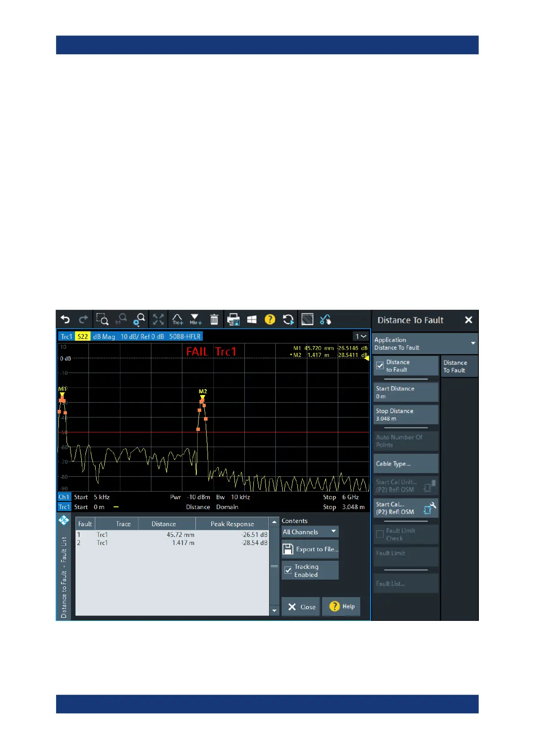Click the Trc1 label below the diagram
This screenshot has width=535, height=756.
[64, 507]
